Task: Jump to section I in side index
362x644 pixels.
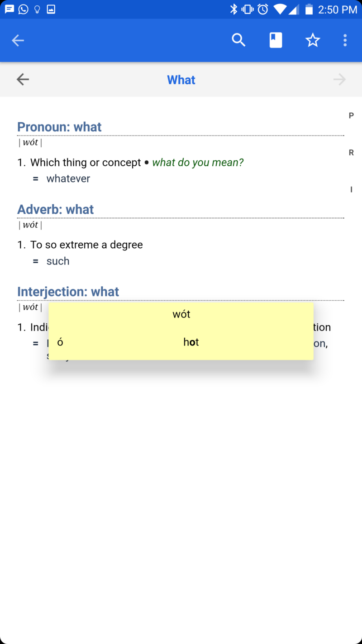Action: pos(351,190)
